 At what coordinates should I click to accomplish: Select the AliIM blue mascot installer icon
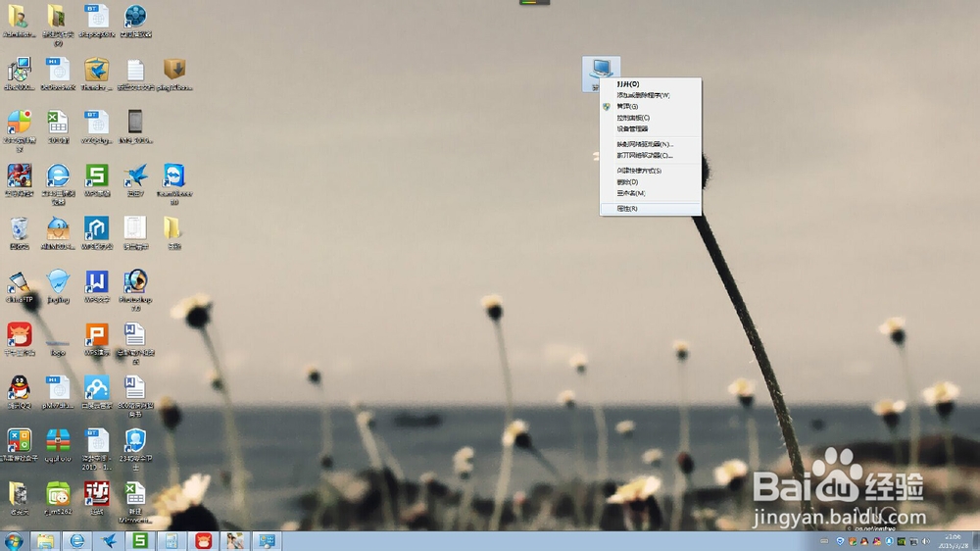[58, 232]
